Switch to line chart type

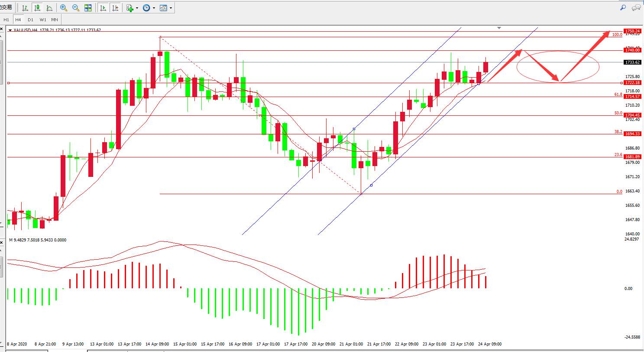(49, 8)
